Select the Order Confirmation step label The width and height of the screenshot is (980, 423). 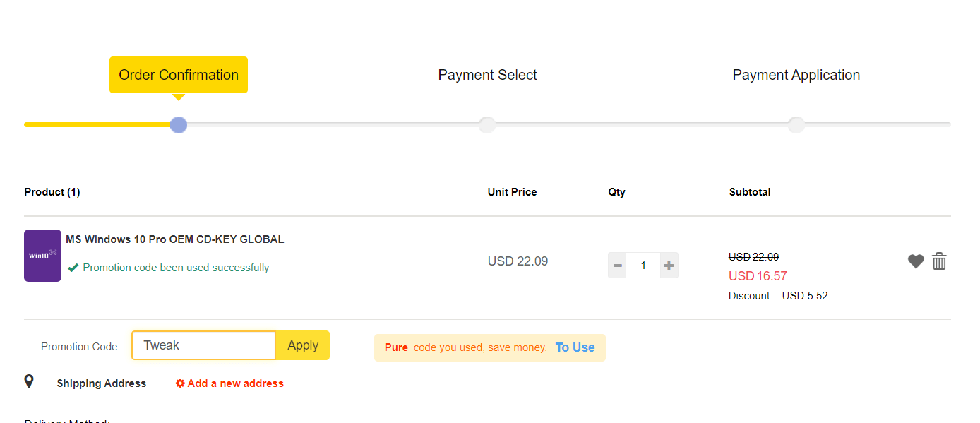[179, 75]
